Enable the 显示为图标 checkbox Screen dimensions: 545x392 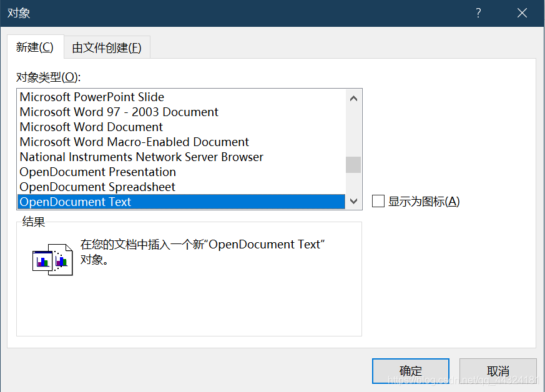378,201
